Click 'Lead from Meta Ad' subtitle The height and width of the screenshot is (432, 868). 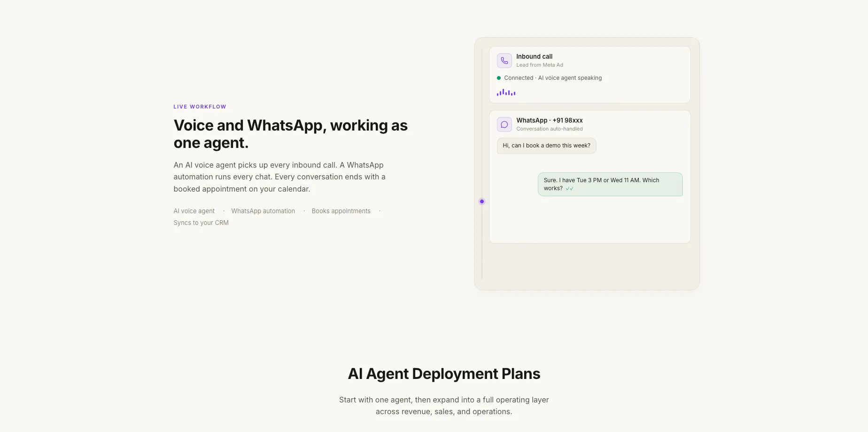tap(540, 65)
